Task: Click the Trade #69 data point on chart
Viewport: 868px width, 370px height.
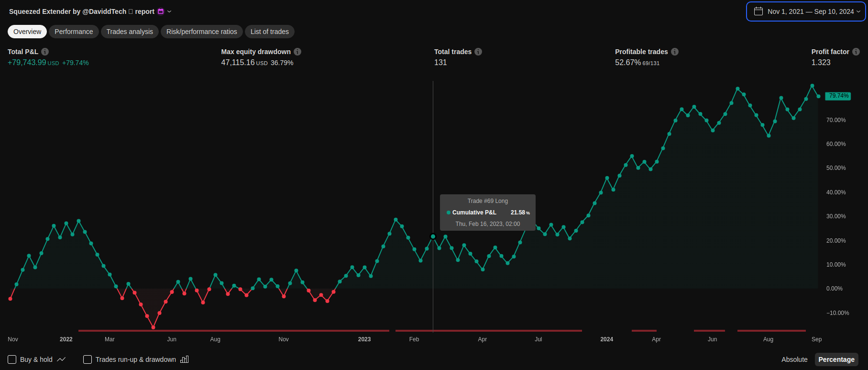Action: click(x=433, y=236)
